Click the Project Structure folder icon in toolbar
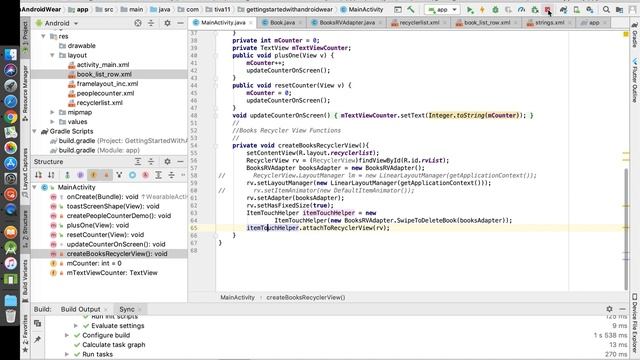The width and height of the screenshot is (640, 360). [619, 9]
